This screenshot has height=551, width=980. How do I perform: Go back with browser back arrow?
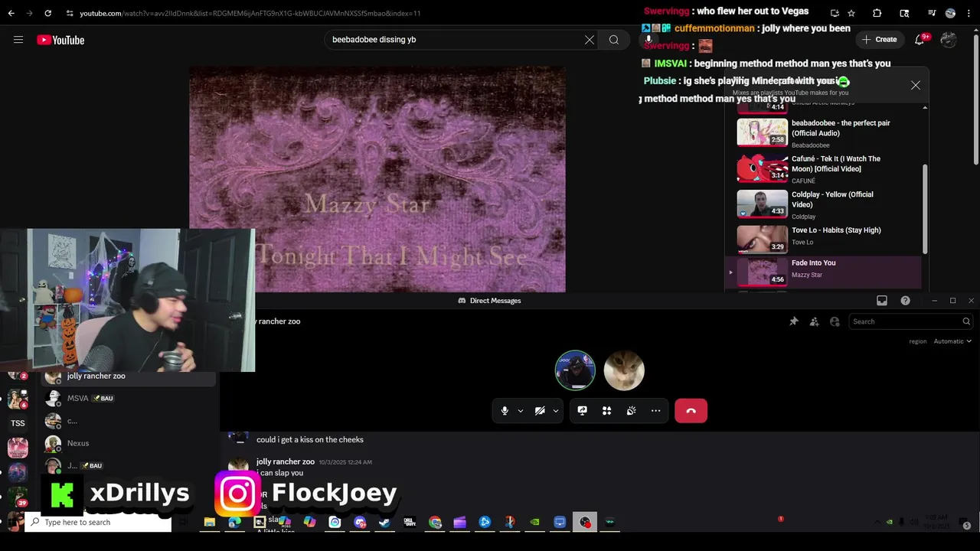click(x=11, y=13)
